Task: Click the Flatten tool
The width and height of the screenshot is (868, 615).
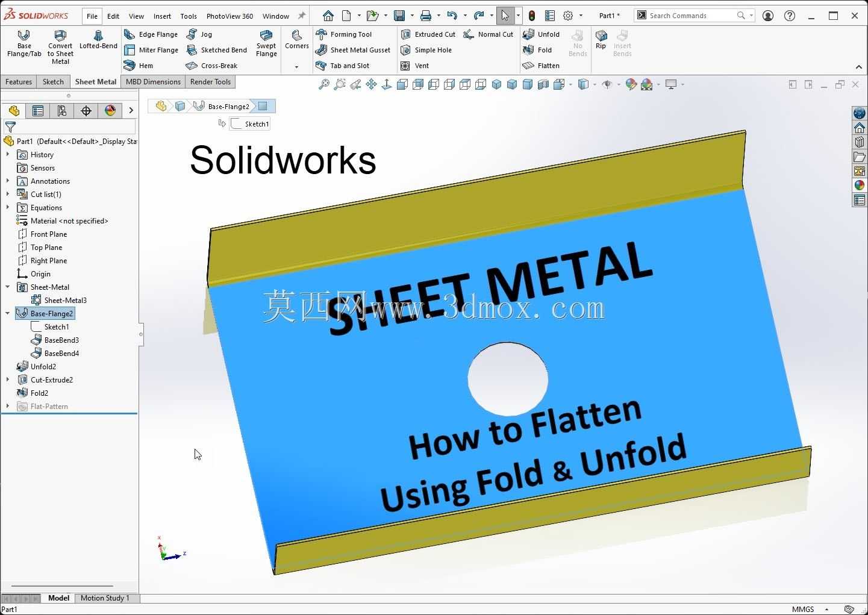Action: (x=542, y=66)
